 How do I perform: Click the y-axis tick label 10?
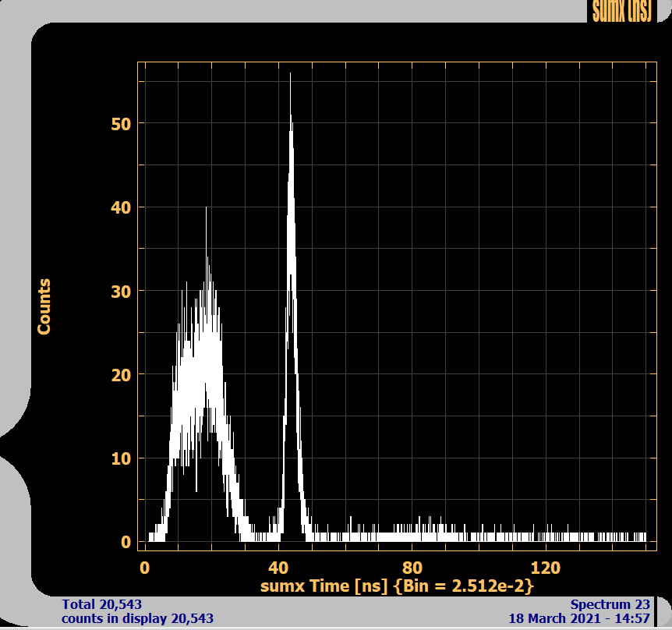coord(121,459)
